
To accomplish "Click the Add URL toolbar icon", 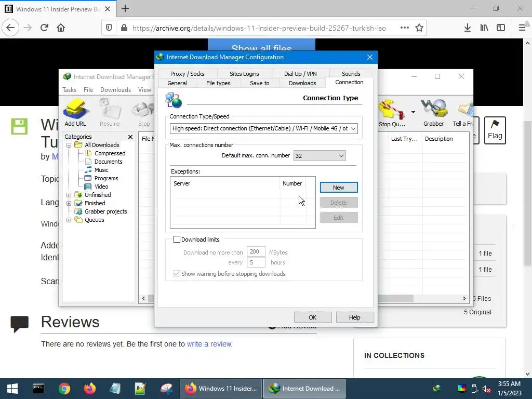I will point(75,112).
